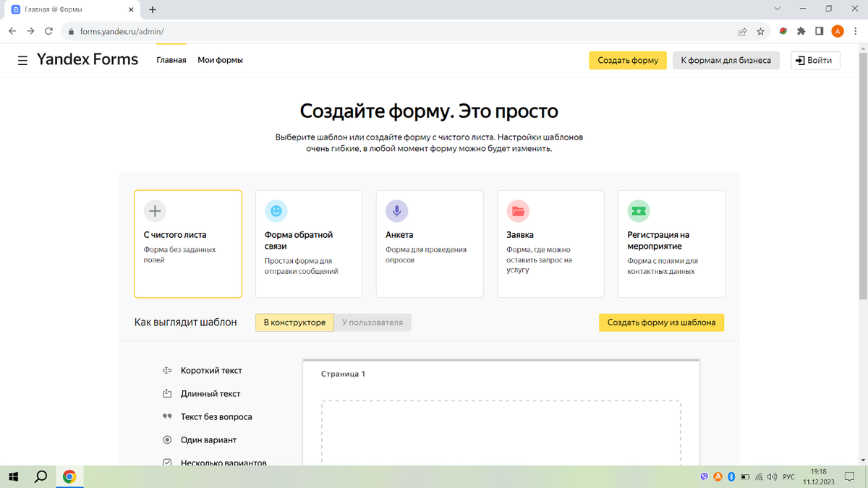Open the 'Мои формы' navigation tab
The height and width of the screenshot is (488, 868).
tap(221, 60)
